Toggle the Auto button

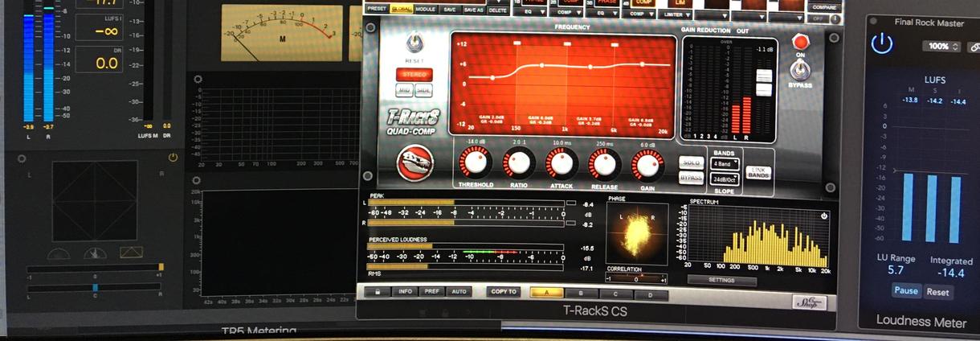(x=459, y=291)
